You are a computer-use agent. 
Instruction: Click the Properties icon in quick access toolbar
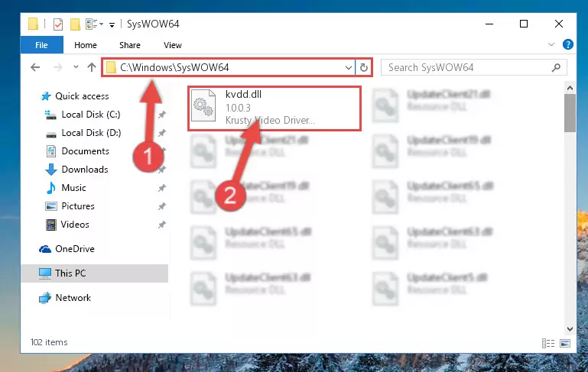point(58,24)
